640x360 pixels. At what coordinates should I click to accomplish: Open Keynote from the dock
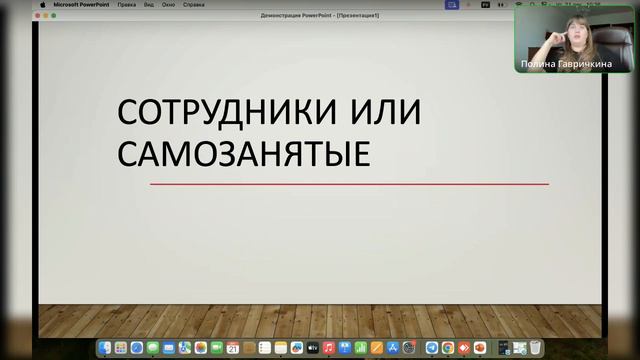tap(345, 348)
